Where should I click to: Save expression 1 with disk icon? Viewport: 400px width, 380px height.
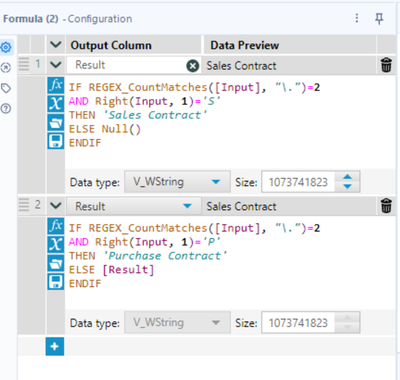click(55, 141)
